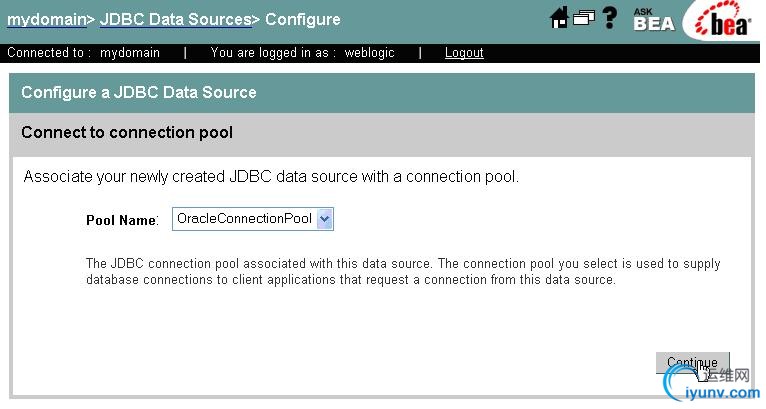The image size is (766, 409).
Task: Go to mydomain breadcrumb link
Action: point(45,19)
